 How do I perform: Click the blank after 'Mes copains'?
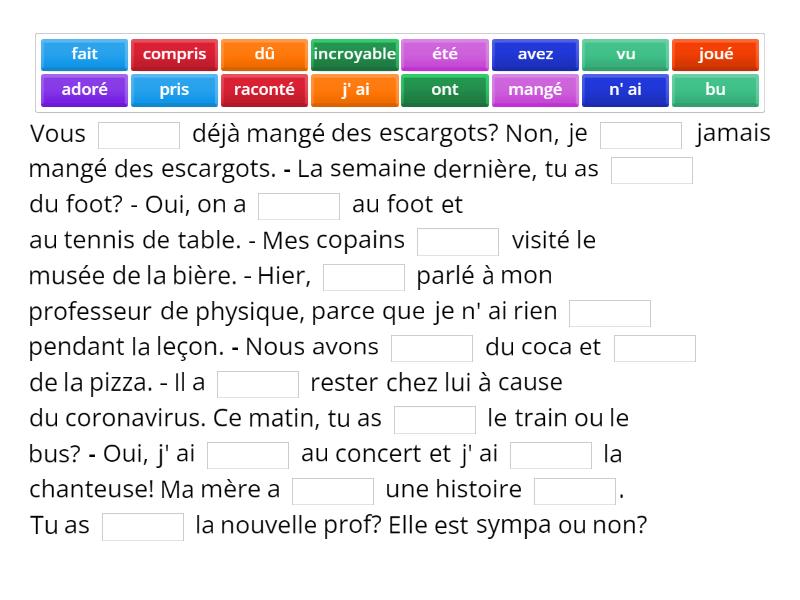pos(458,241)
